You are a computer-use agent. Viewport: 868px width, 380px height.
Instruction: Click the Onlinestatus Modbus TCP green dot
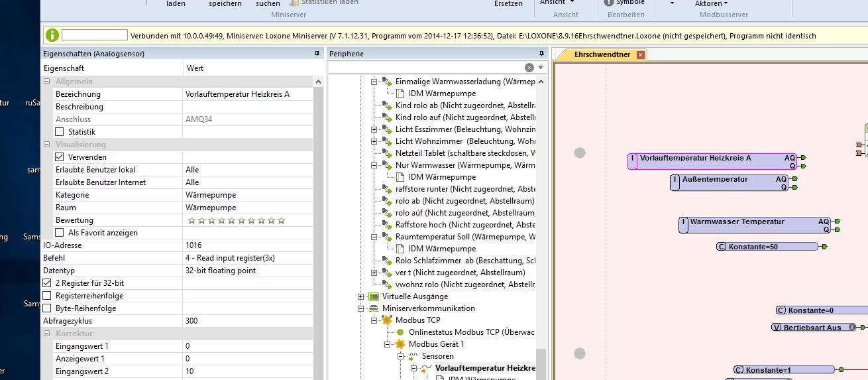pos(400,332)
